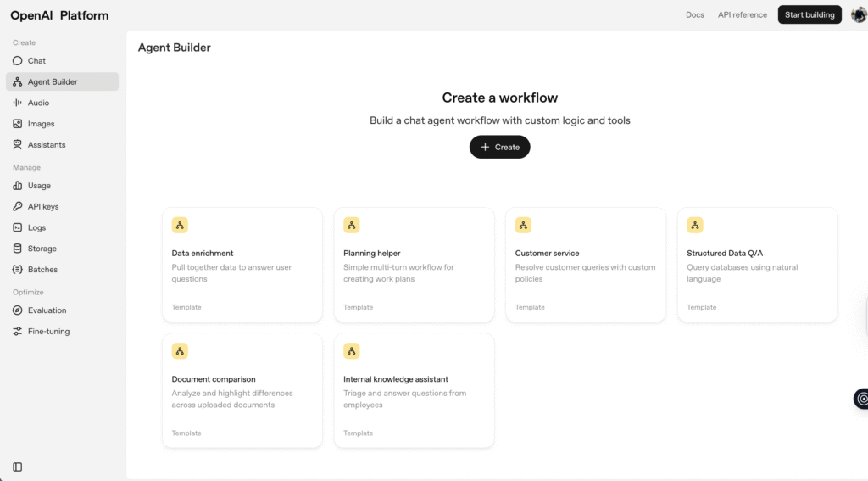The height and width of the screenshot is (481, 868).
Task: Open the Docs link in header
Action: pos(694,14)
